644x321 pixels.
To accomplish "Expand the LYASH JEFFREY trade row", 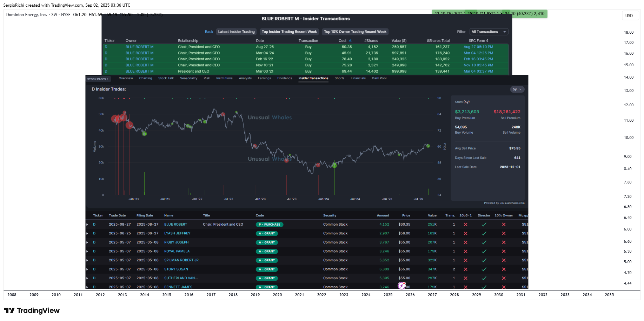I will (x=87, y=233).
